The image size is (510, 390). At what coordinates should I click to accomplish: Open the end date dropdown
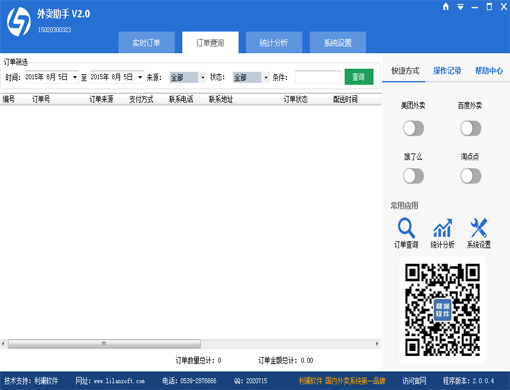point(140,78)
